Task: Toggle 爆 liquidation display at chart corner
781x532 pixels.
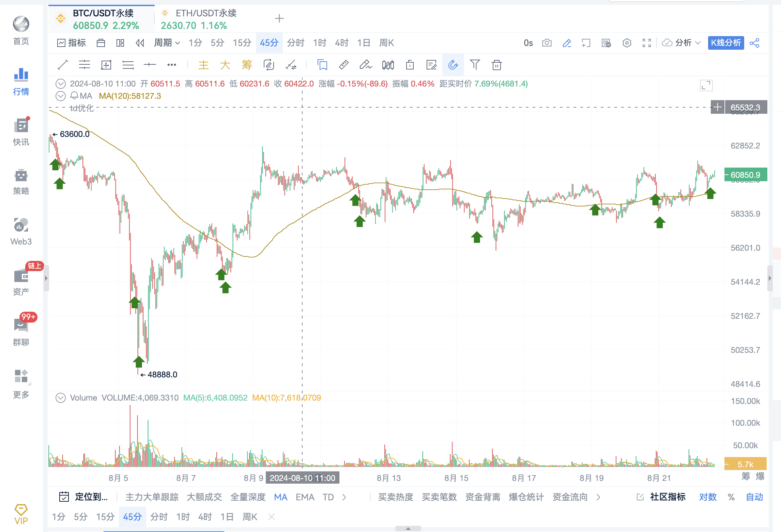Action: click(x=760, y=476)
